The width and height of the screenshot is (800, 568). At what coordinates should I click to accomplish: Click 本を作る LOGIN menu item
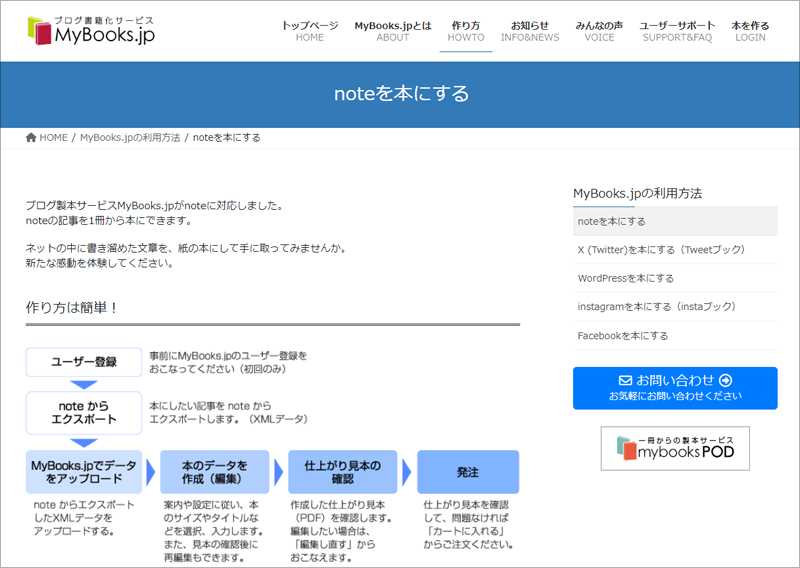tap(750, 31)
